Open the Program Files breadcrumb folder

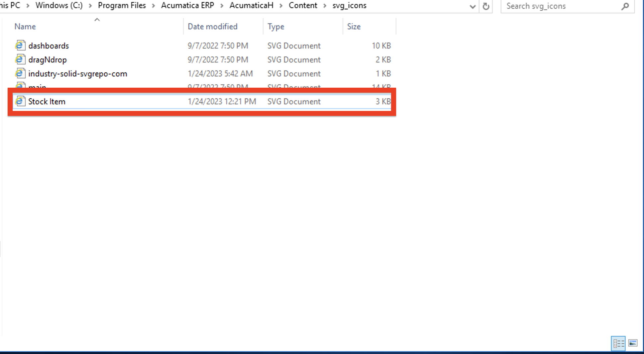(122, 5)
